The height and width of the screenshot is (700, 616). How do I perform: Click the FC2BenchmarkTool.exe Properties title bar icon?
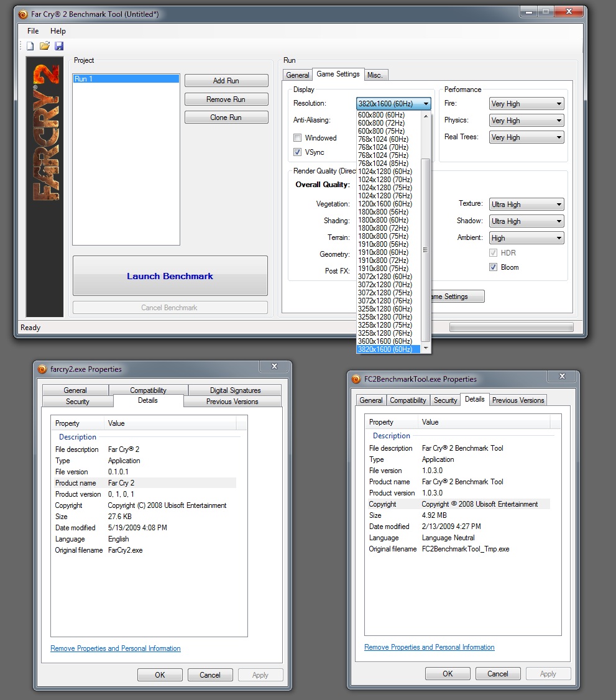(356, 379)
